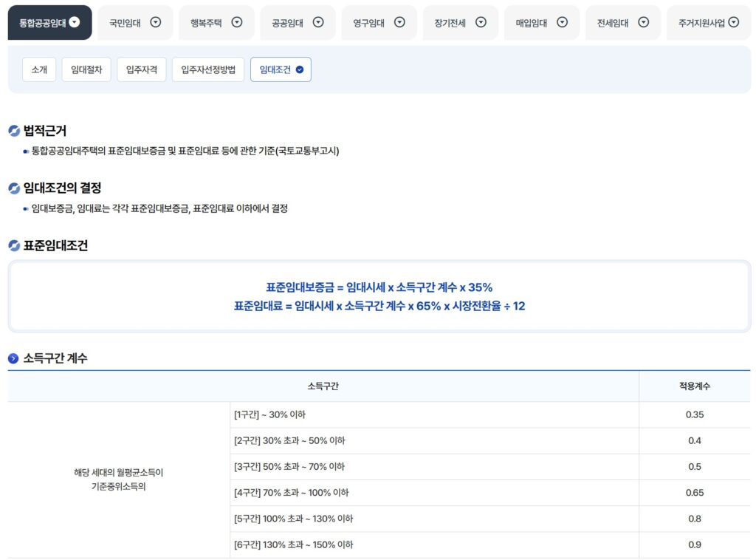Viewport: 756px width, 560px height.
Task: Click the chevron icon on the 영구임대 tab
Action: (x=399, y=22)
